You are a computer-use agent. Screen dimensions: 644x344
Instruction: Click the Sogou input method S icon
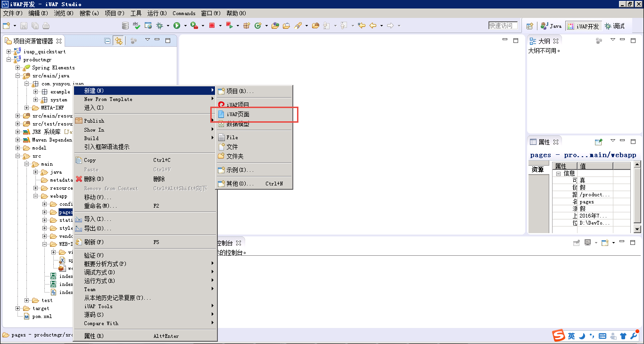tap(559, 336)
